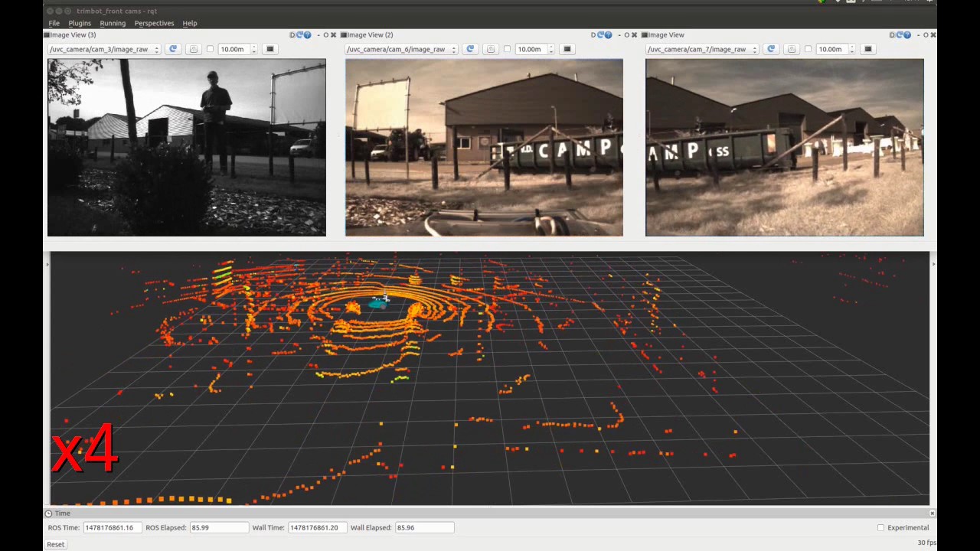Viewport: 980px width, 551px height.
Task: Click the "30 fps" status text
Action: [926, 543]
